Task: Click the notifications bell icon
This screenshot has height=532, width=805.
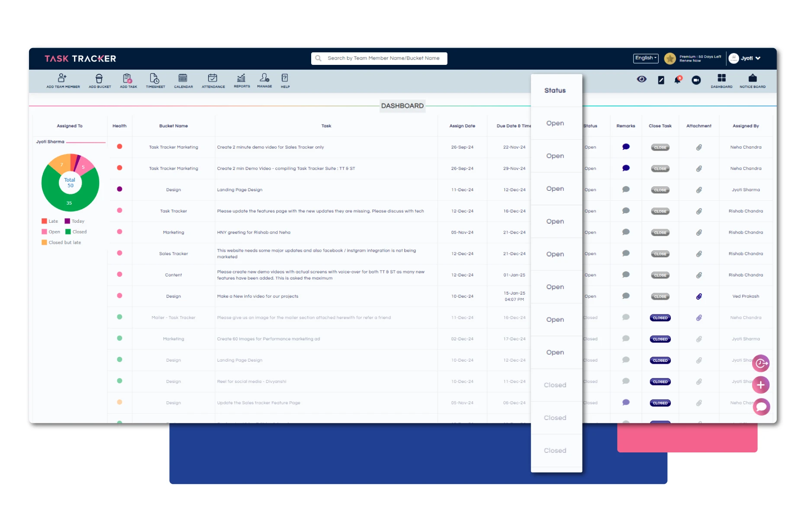Action: coord(677,80)
